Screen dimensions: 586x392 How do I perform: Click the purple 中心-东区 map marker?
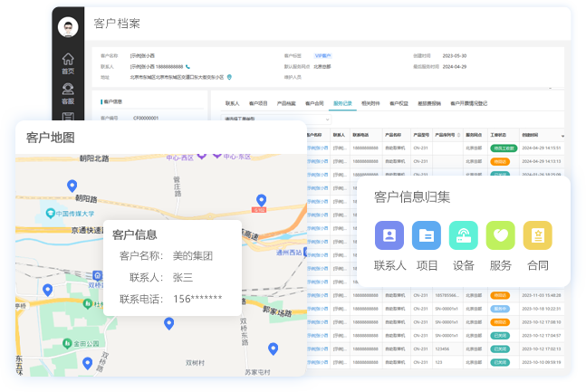216,155
